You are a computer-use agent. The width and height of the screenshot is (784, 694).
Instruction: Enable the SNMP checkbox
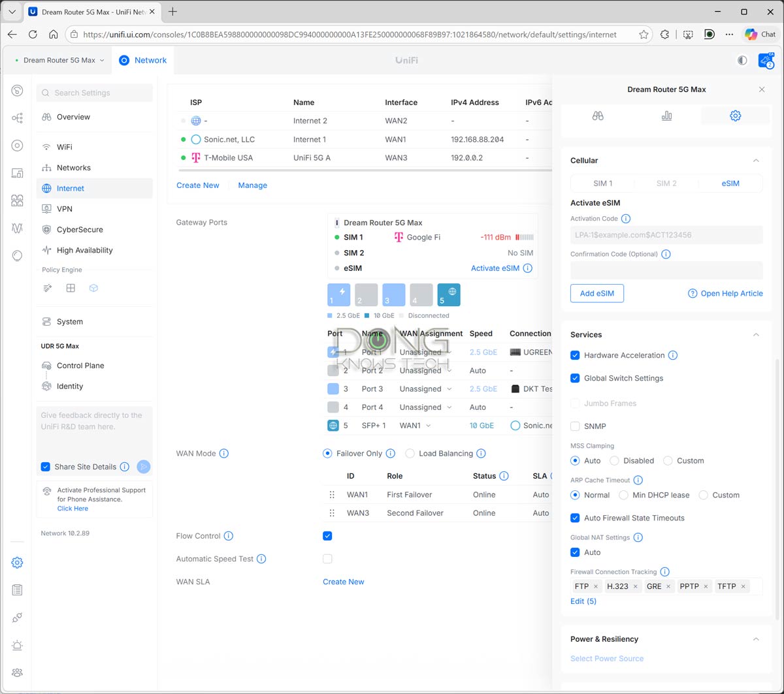(575, 426)
